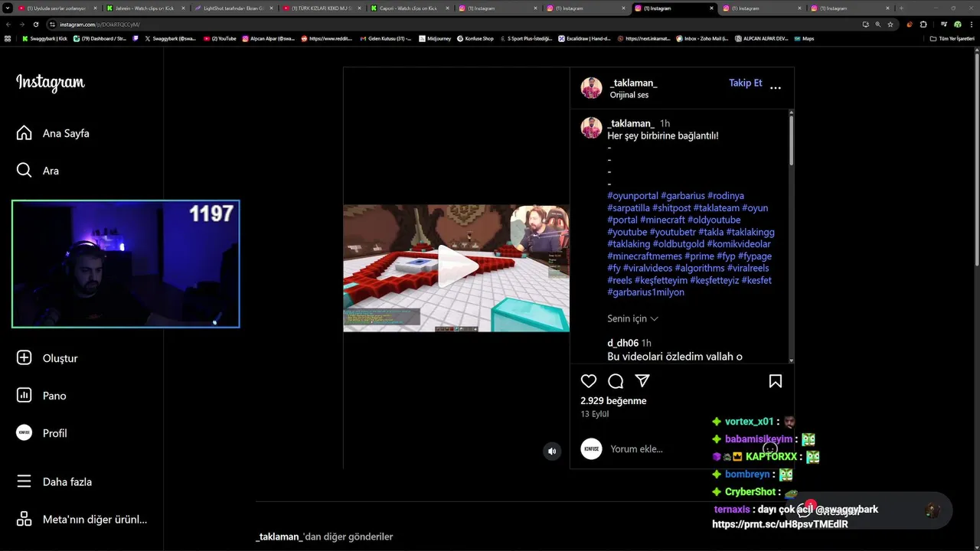Viewport: 980px width, 551px height.
Task: Click _taklaman_ avatar beside caption
Action: click(592, 128)
